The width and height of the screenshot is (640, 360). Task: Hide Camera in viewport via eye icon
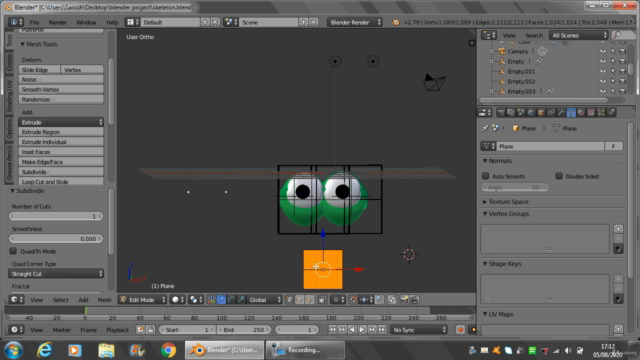602,51
